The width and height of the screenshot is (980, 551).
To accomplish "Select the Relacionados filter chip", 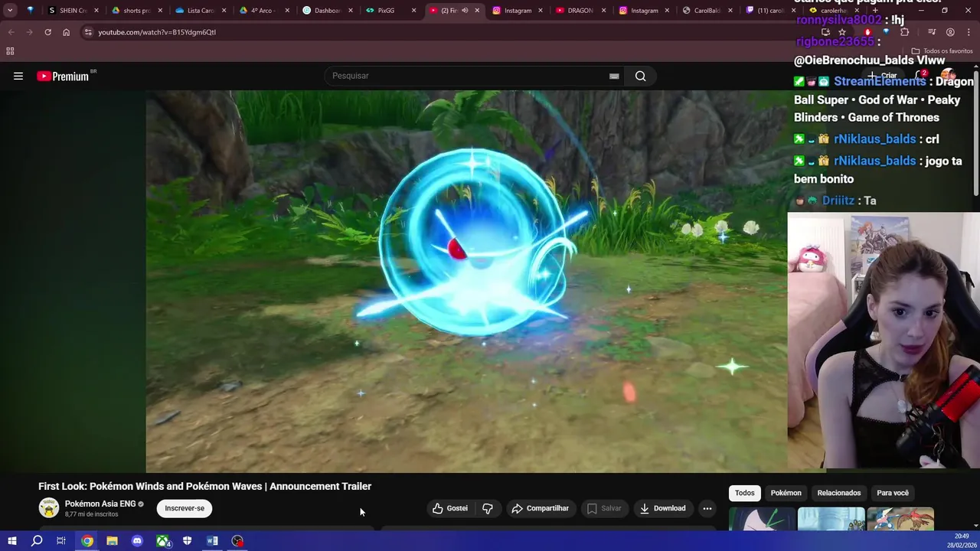I will coord(839,493).
